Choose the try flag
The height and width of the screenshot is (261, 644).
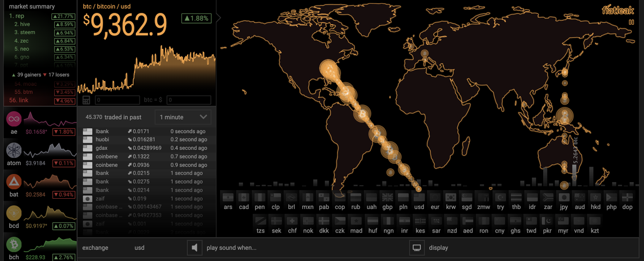click(x=500, y=197)
